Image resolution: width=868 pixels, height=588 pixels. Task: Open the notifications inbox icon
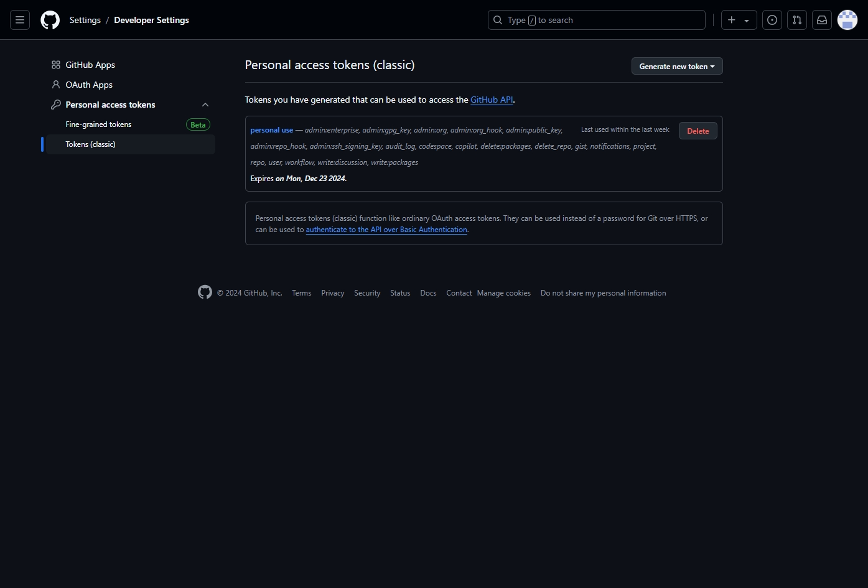coord(822,20)
